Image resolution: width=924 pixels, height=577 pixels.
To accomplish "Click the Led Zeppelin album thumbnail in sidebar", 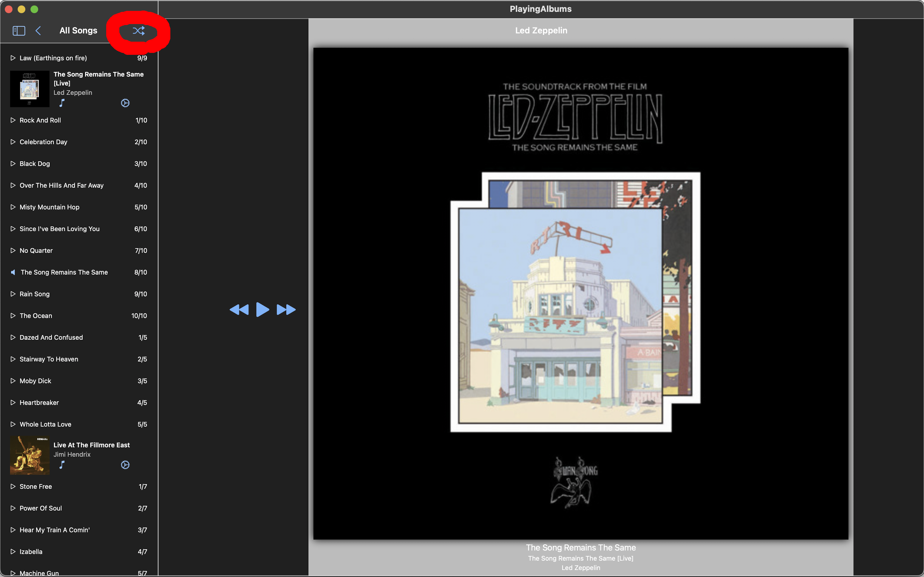I will point(30,88).
